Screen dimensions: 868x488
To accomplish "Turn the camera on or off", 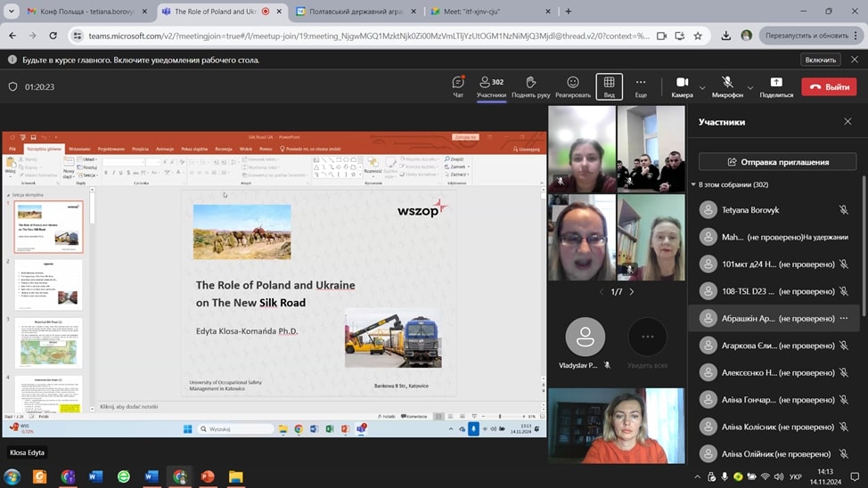I will point(682,87).
